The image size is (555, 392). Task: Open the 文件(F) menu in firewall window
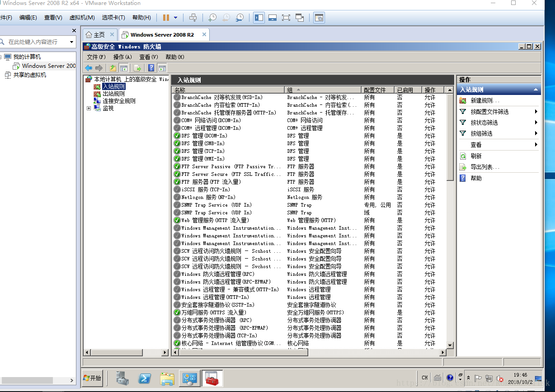coord(96,57)
